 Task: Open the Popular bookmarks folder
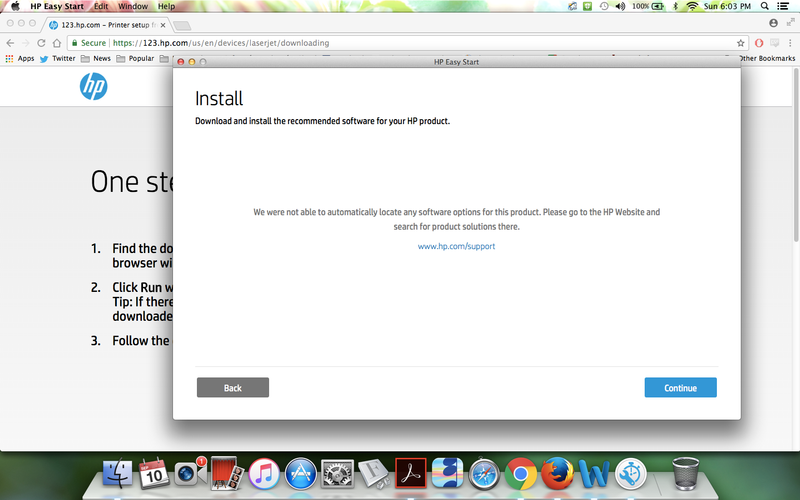pos(135,58)
